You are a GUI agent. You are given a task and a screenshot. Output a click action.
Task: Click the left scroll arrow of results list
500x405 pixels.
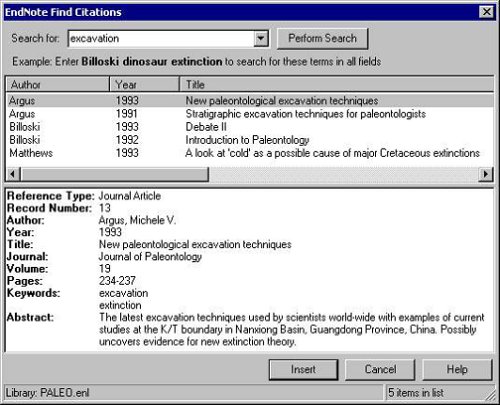pos(13,174)
